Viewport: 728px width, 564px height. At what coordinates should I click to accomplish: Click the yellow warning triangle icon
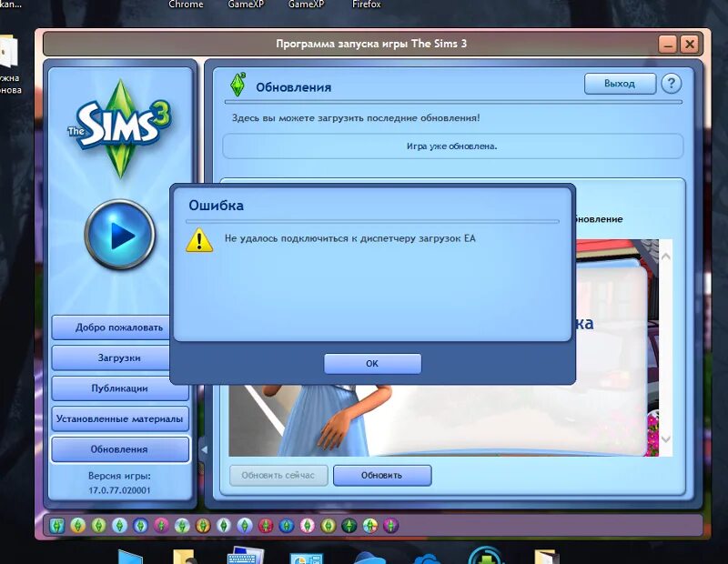click(x=199, y=240)
